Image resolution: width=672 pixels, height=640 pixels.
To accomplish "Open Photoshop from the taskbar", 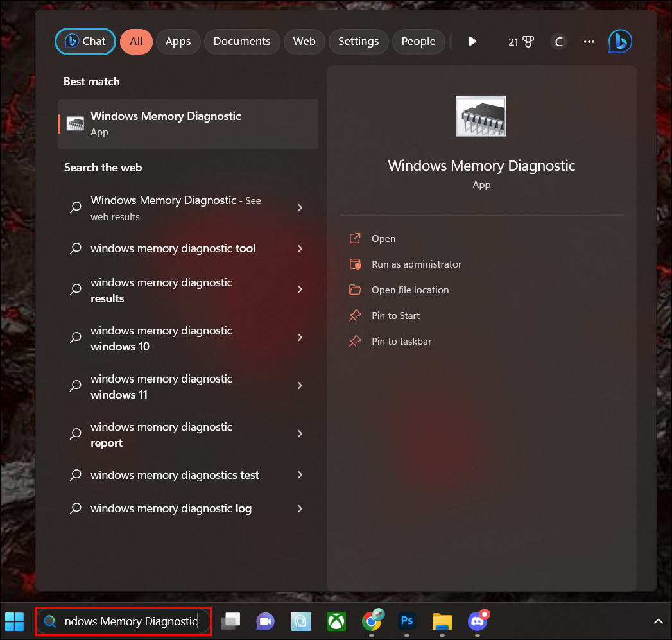I will click(407, 621).
